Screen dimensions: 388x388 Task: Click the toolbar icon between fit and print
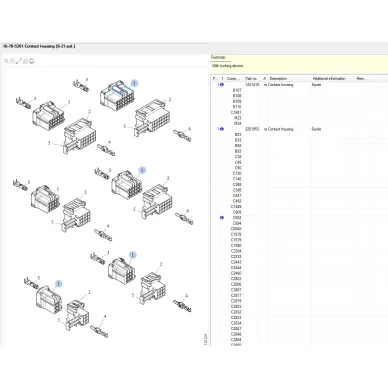(x=25, y=61)
